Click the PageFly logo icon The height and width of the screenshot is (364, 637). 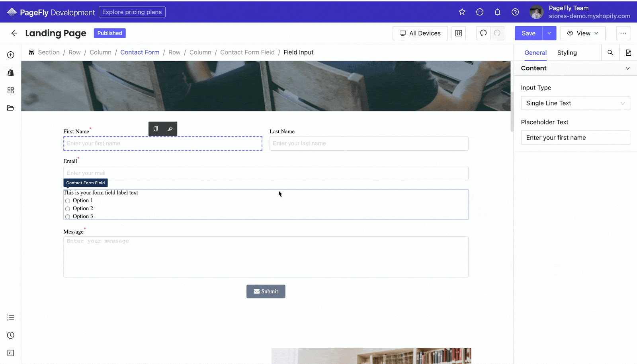coord(12,12)
